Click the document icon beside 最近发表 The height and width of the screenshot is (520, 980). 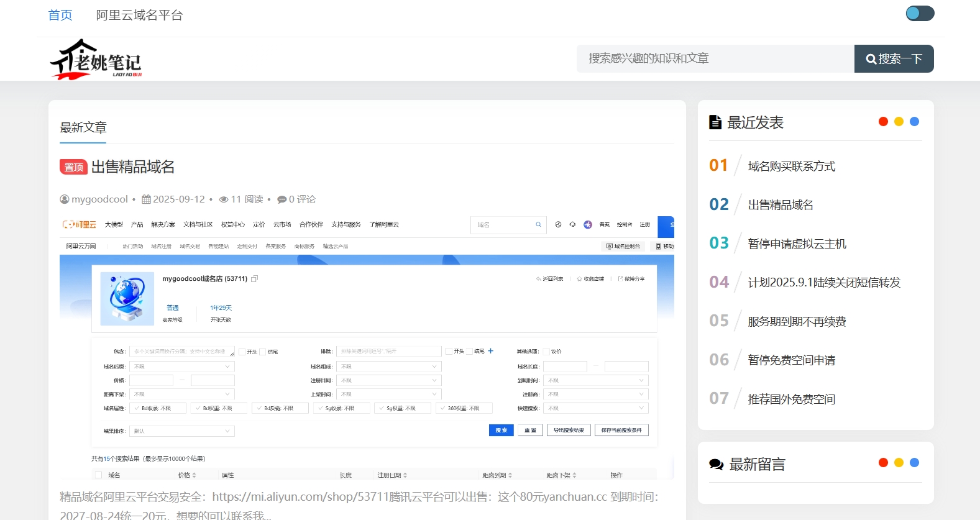click(x=715, y=122)
